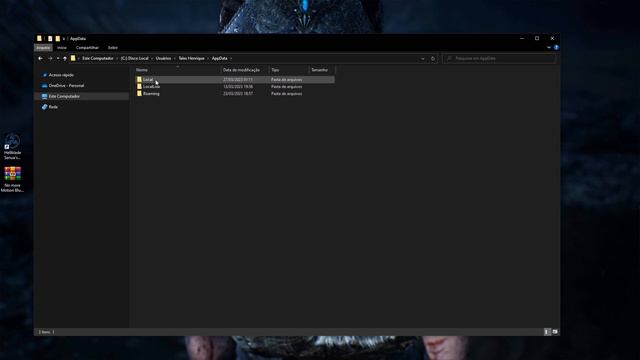Select the LocalLow folder
Viewport: 640px width, 360px height.
(x=234, y=87)
